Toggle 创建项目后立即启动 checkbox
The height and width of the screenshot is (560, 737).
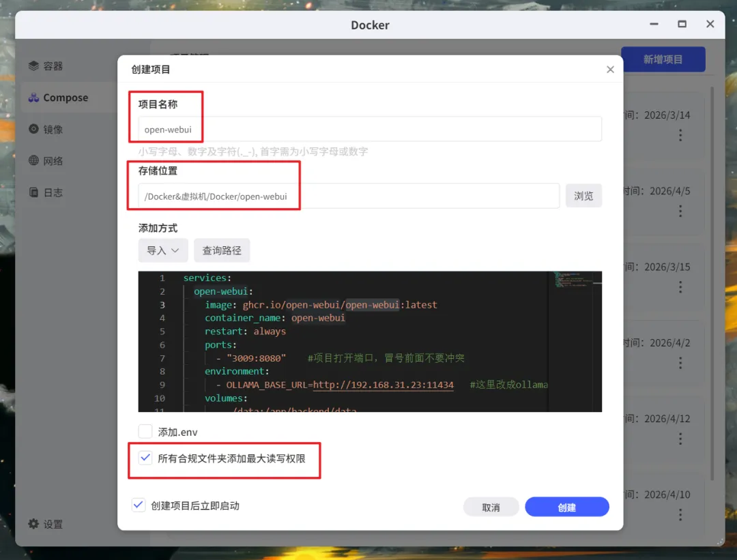138,505
